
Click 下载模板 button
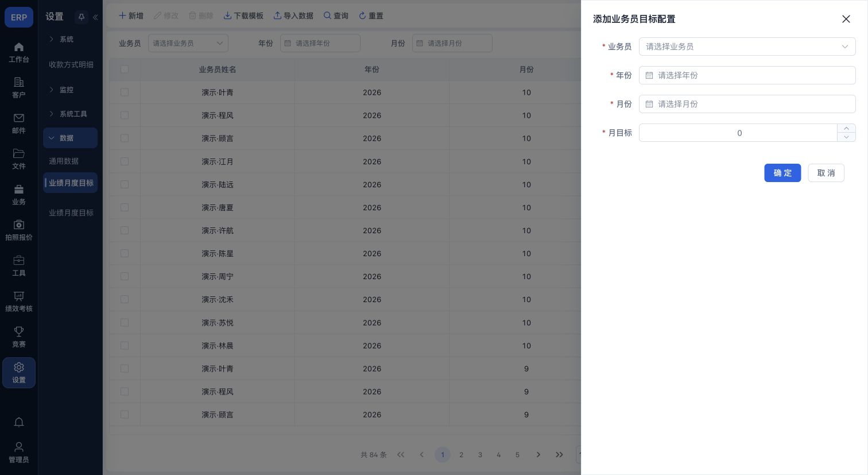(x=243, y=16)
